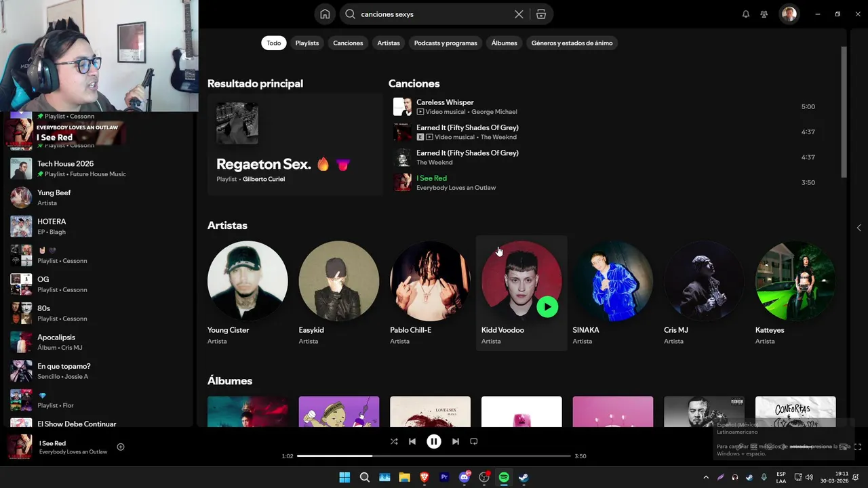Open Discord from taskbar
Image resolution: width=868 pixels, height=488 pixels.
click(x=465, y=477)
